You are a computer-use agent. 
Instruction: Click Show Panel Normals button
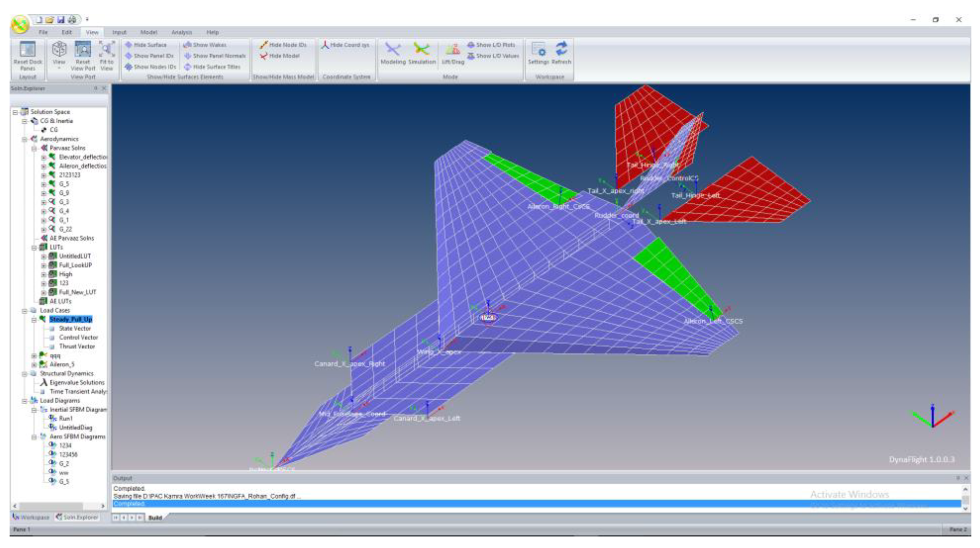(215, 56)
